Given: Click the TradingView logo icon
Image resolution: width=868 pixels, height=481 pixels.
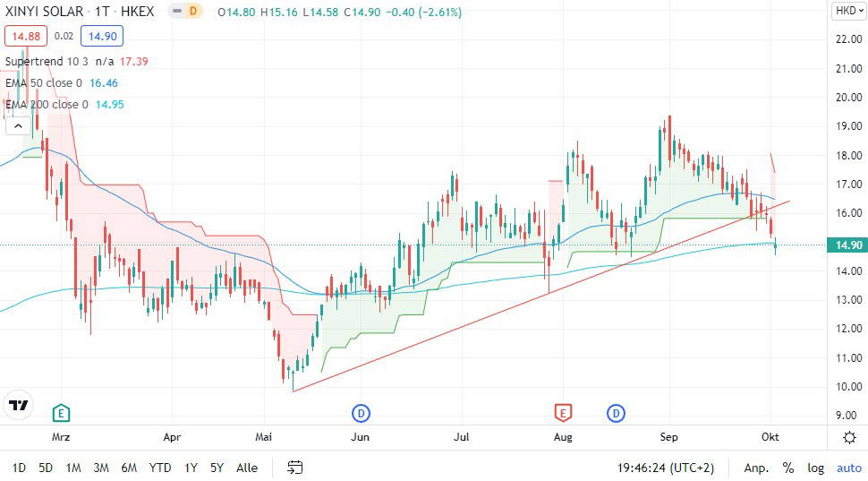Looking at the screenshot, I should click(18, 405).
